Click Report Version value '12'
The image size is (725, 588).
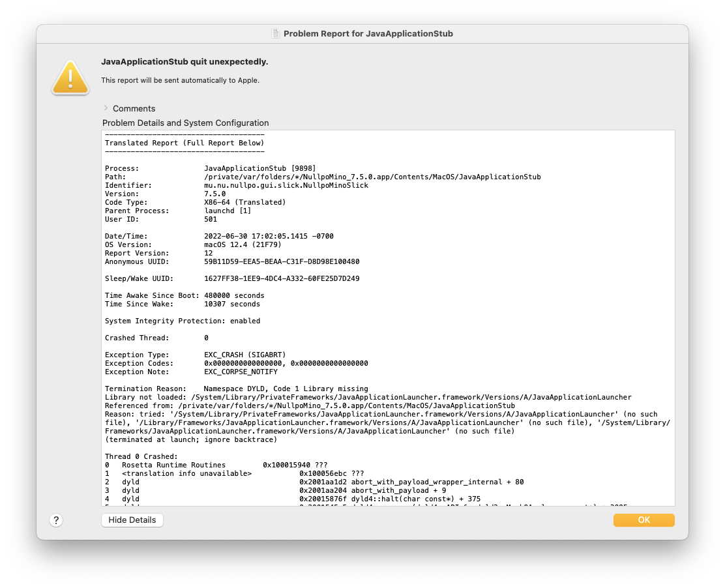(209, 253)
